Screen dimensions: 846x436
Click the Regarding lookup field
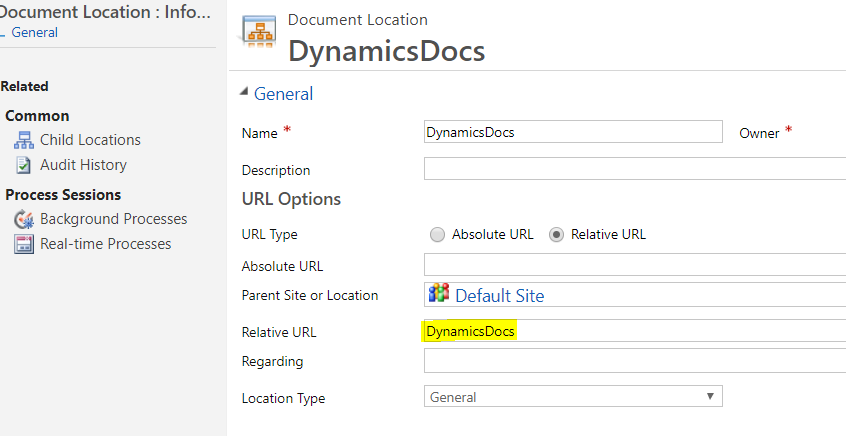(634, 360)
